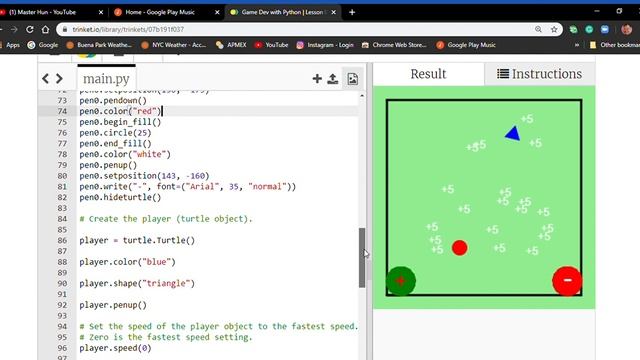640x360 pixels.
Task: Expand the bookmarks overflow chevron
Action: (577, 45)
